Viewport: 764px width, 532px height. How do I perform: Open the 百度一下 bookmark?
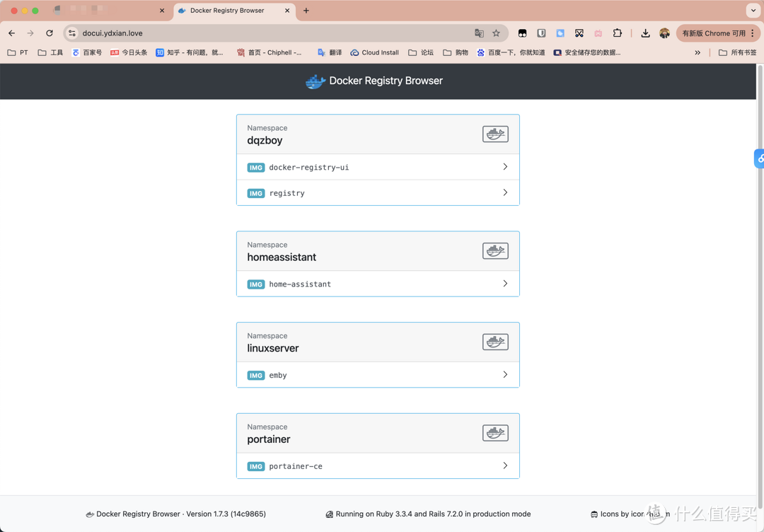[511, 52]
